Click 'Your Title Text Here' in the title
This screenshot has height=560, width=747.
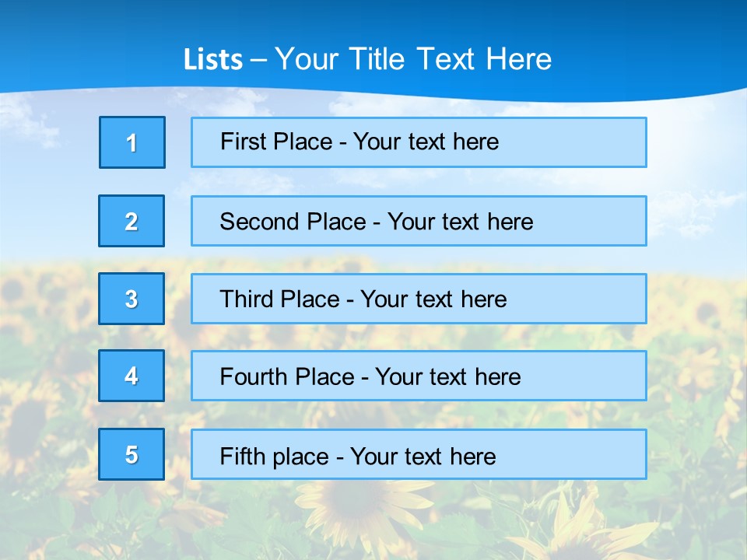(x=413, y=59)
